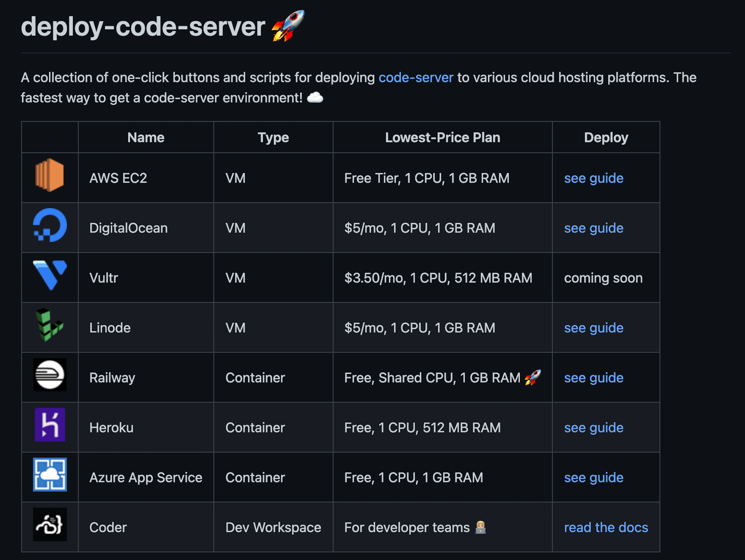
Task: Click the 'Lowest-Price Plan' column header
Action: tap(443, 137)
